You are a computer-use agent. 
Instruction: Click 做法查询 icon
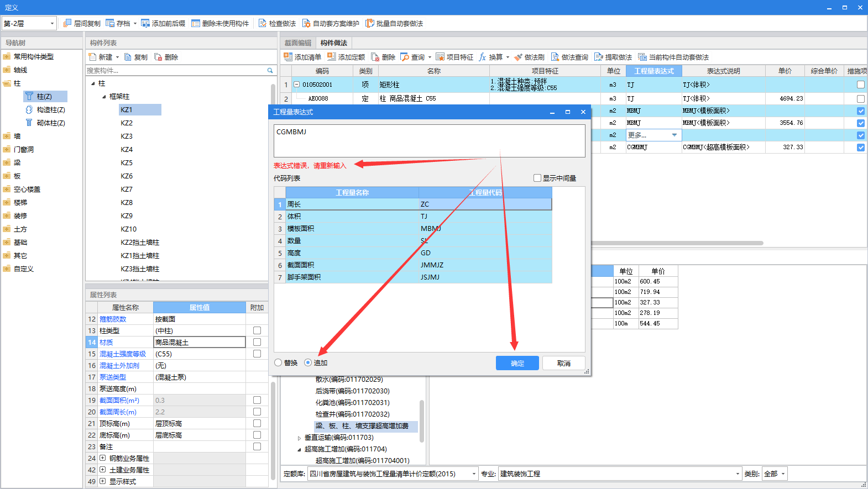[x=555, y=57]
